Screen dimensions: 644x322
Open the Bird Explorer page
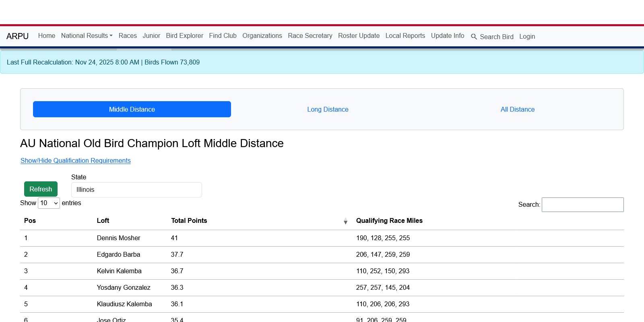184,36
